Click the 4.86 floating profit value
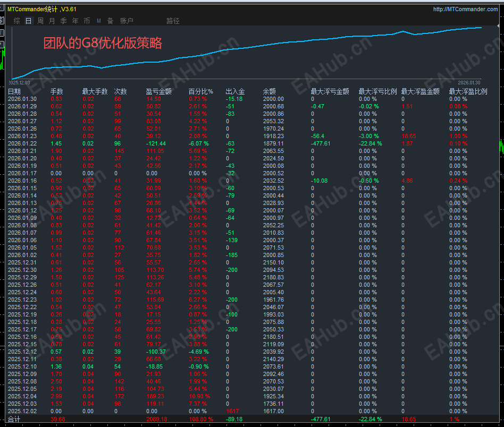This screenshot has width=504, height=427. [x=407, y=181]
